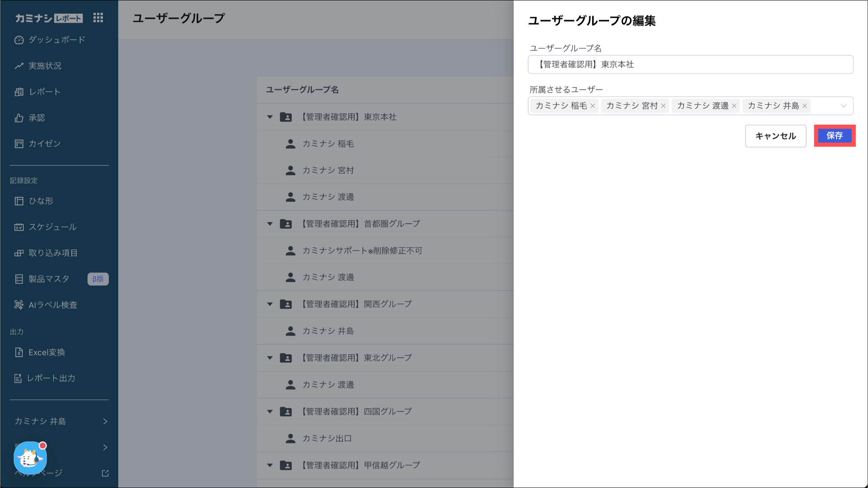The width and height of the screenshot is (868, 488).
Task: Open the support chat mascot icon
Action: 30,458
